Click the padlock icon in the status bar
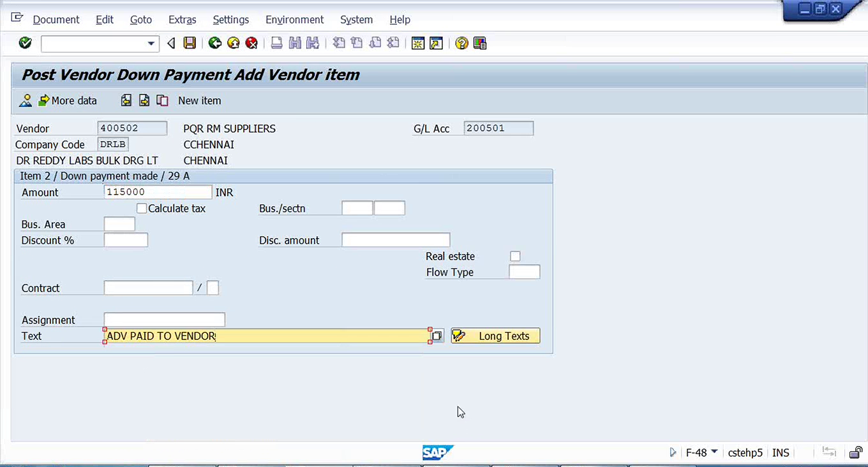 856,452
